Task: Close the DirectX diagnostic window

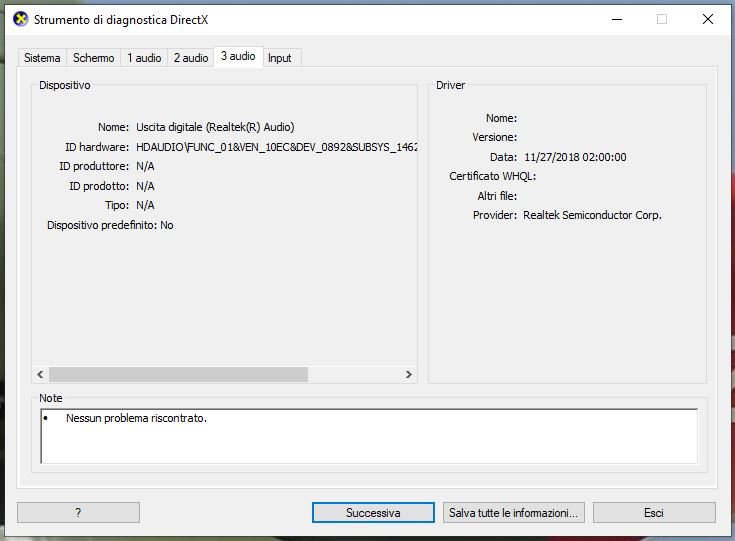Action: pos(708,19)
